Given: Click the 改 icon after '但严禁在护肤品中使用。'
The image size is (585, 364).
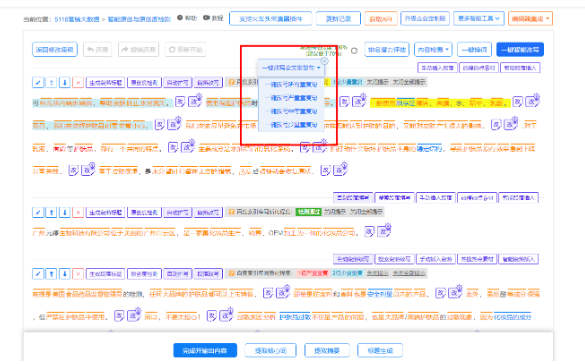Looking at the screenshot, I should tap(119, 316).
